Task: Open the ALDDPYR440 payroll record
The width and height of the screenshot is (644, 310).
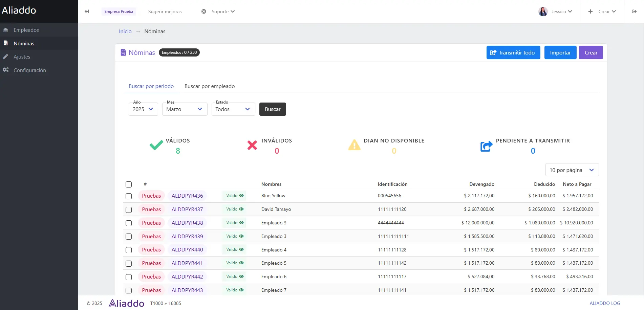Action: point(187,250)
